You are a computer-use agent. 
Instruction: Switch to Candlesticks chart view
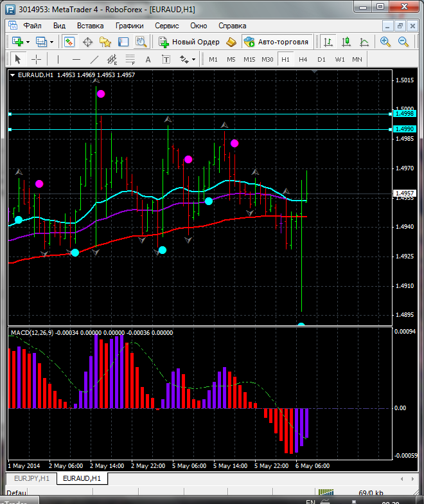pos(346,42)
